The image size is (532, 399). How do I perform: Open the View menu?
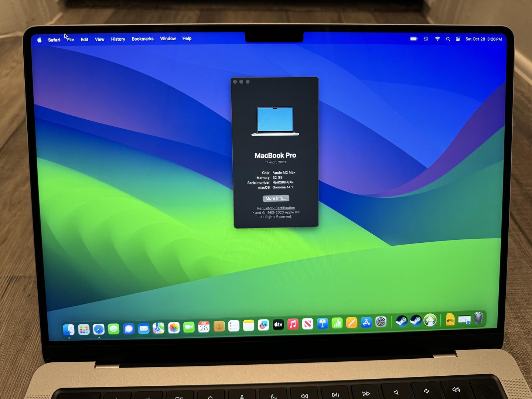(100, 39)
